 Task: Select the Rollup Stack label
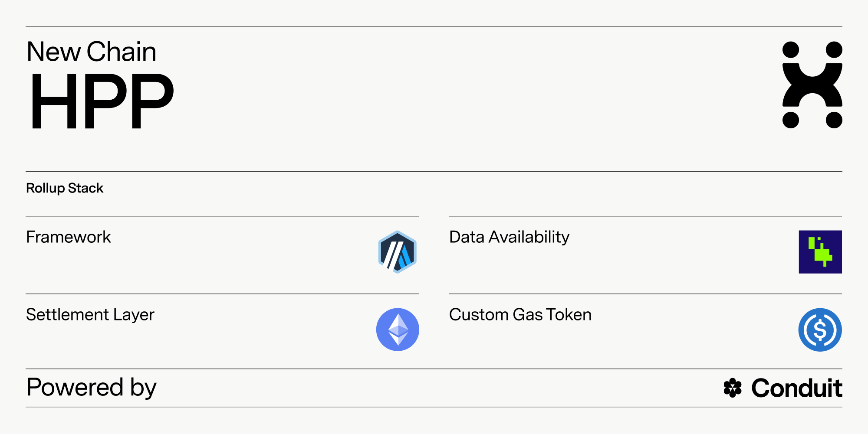(x=65, y=188)
